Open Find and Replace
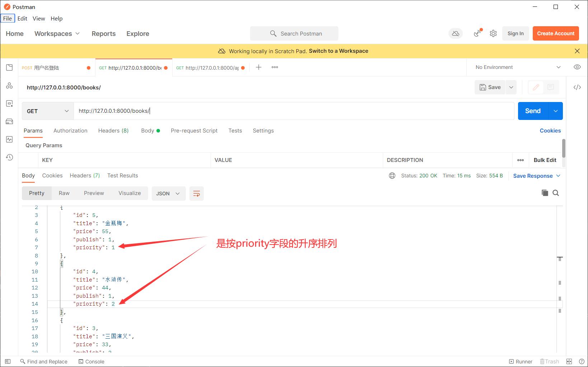Viewport: 588px width, 367px height. (x=44, y=362)
